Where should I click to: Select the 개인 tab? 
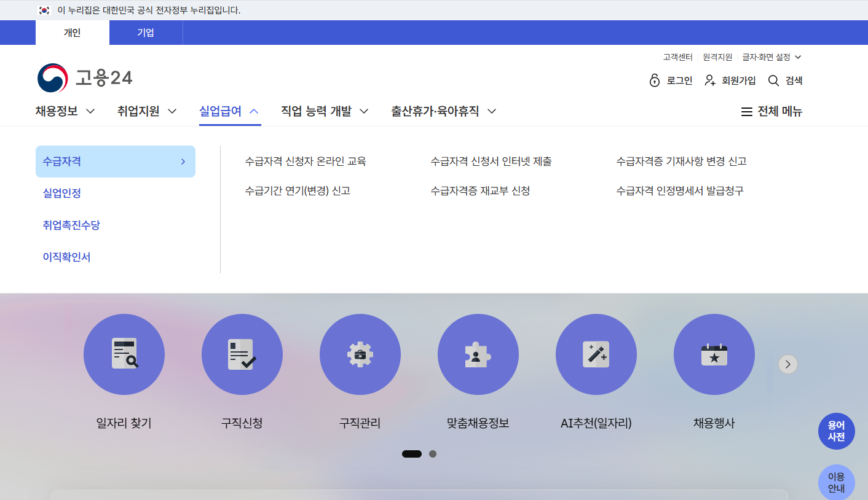coord(73,33)
